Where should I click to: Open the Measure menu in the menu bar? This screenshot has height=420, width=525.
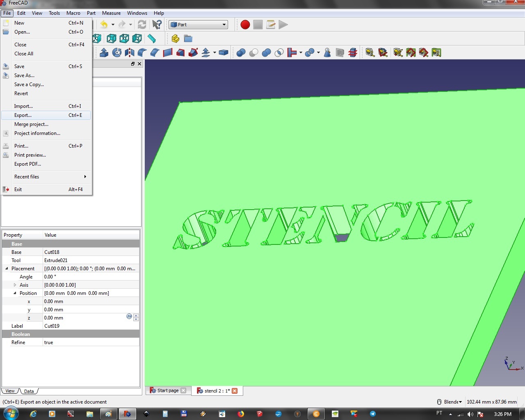click(x=111, y=13)
